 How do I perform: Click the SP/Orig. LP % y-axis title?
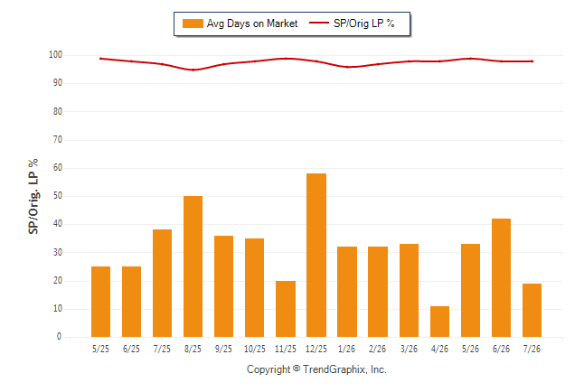click(x=33, y=197)
